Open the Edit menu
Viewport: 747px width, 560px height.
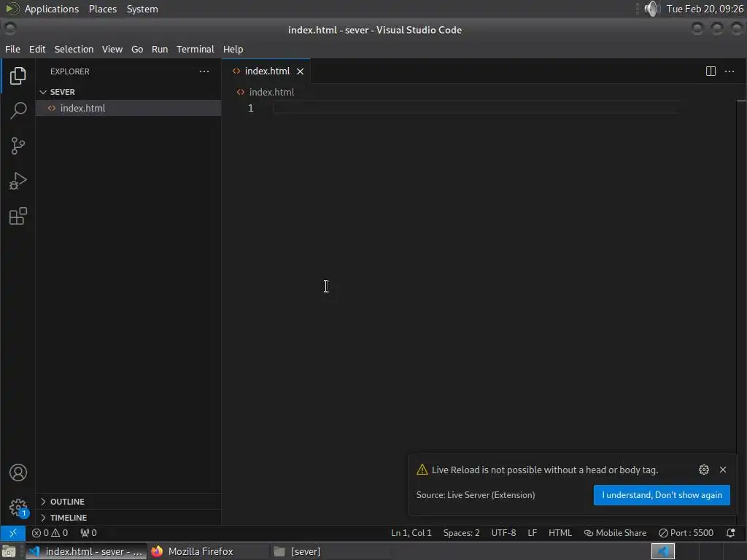point(37,49)
